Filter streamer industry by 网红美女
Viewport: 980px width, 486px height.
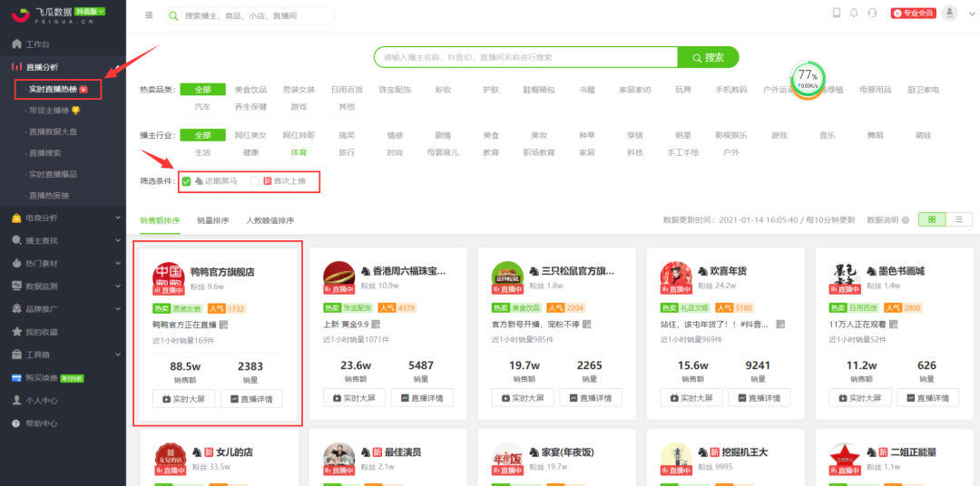click(250, 136)
